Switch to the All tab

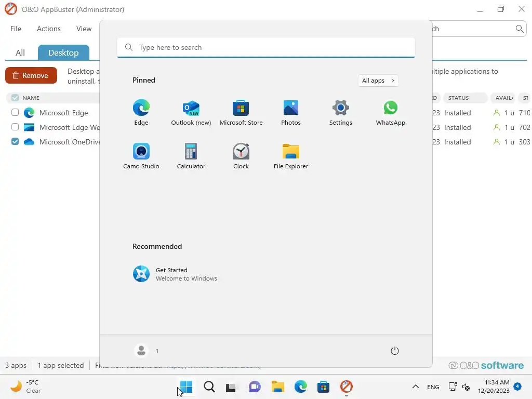20,52
